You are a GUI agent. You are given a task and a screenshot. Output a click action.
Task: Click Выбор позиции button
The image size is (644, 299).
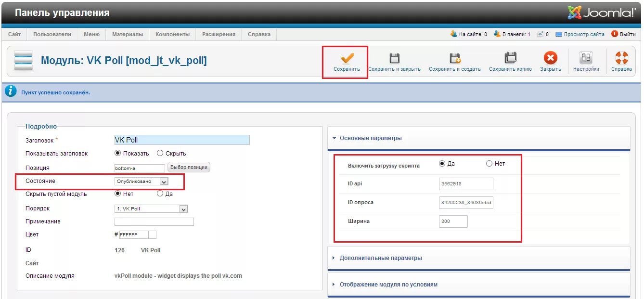(x=189, y=168)
